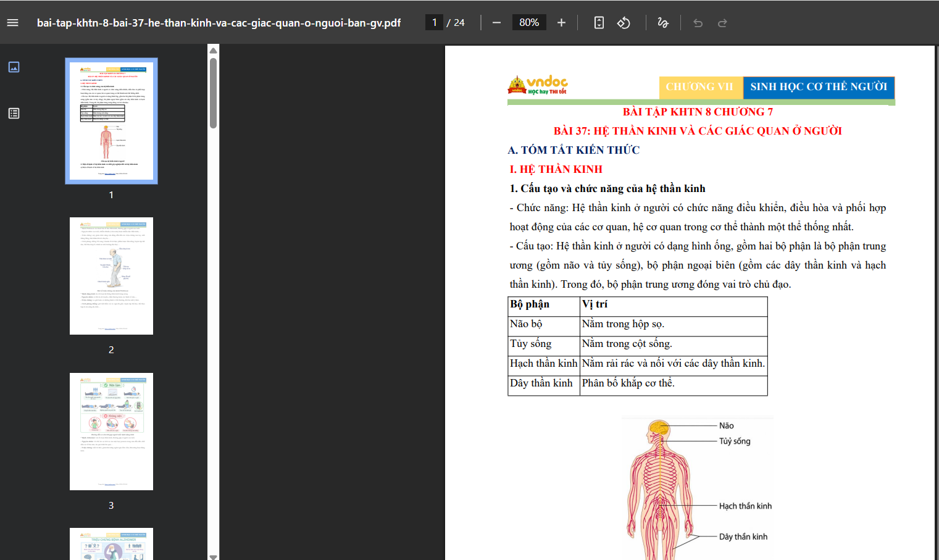Click the 80% zoom level field
Image resolution: width=939 pixels, height=560 pixels.
tap(529, 23)
